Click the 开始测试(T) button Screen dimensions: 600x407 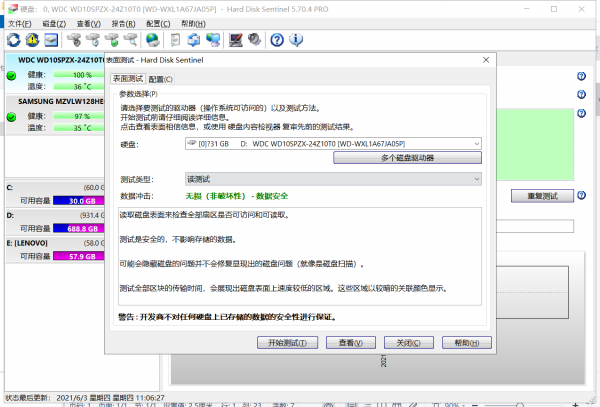[x=287, y=343]
